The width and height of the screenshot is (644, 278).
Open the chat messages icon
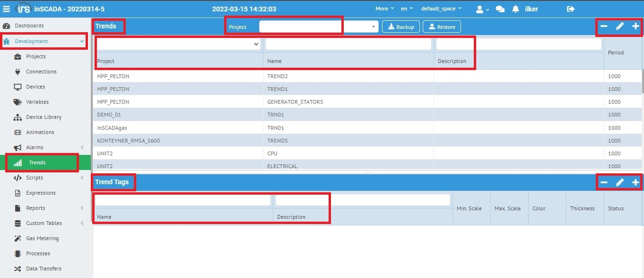500,9
